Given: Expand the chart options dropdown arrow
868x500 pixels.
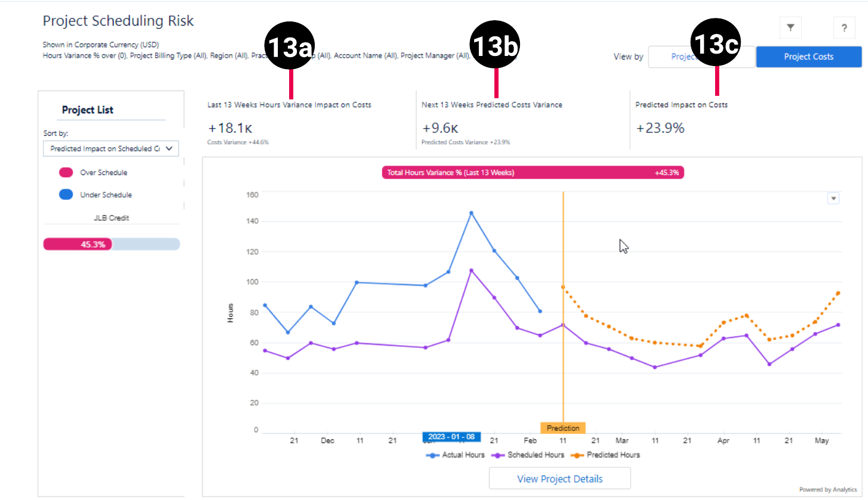Looking at the screenshot, I should [x=833, y=198].
